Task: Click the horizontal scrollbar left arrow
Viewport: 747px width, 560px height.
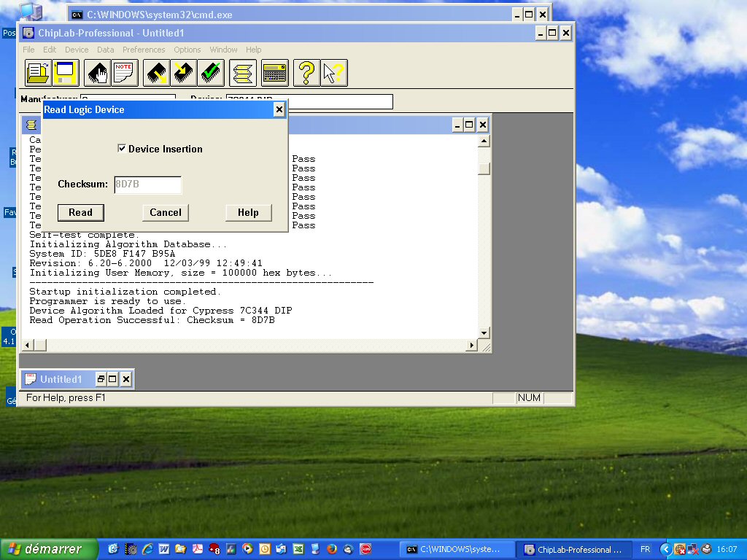Action: (28, 345)
